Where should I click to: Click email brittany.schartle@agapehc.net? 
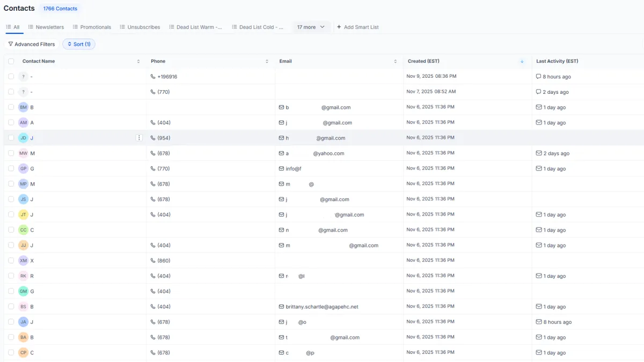[x=322, y=307]
